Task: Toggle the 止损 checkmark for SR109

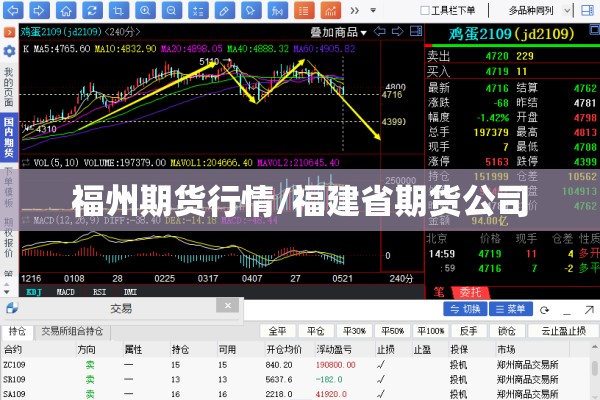Action: [381, 380]
